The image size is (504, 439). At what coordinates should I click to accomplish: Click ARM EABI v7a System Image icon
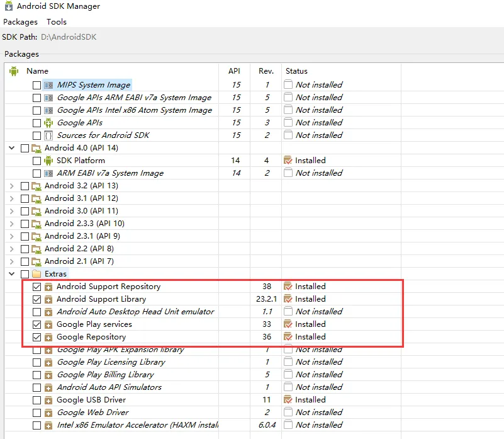click(48, 173)
